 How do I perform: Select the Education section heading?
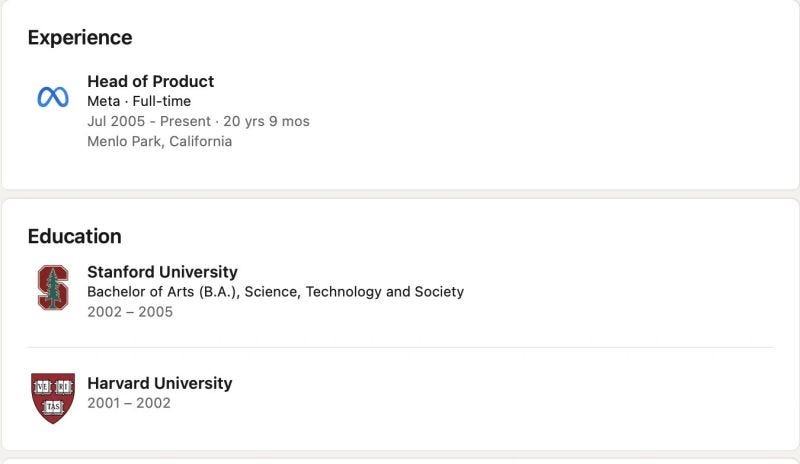(x=74, y=237)
